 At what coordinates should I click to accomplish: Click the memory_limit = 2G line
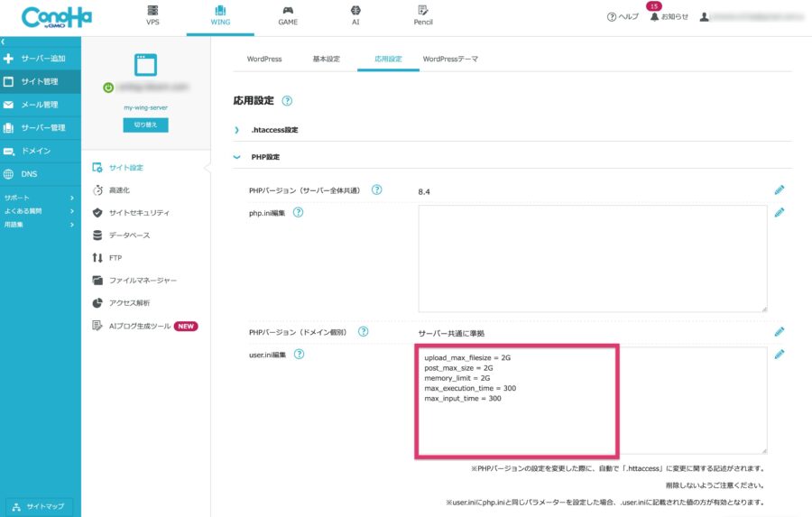coord(457,378)
